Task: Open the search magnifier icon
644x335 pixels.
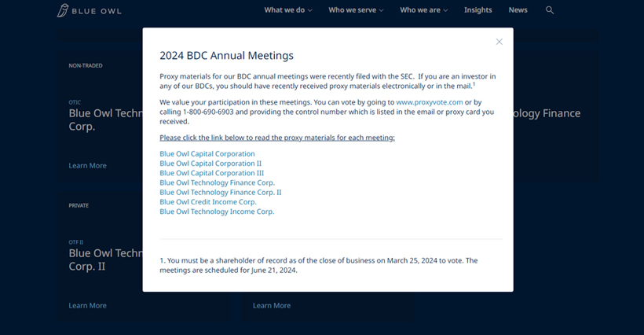Action: (x=550, y=10)
